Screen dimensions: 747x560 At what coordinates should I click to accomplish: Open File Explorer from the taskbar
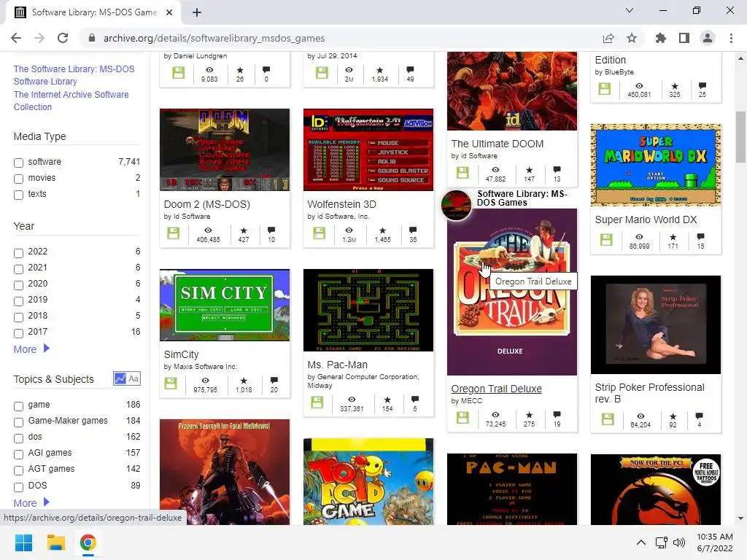click(55, 542)
